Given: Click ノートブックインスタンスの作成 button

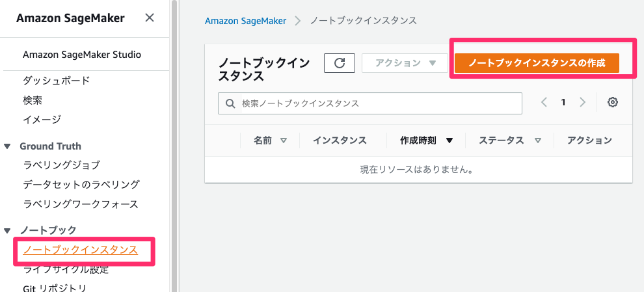Looking at the screenshot, I should [537, 63].
